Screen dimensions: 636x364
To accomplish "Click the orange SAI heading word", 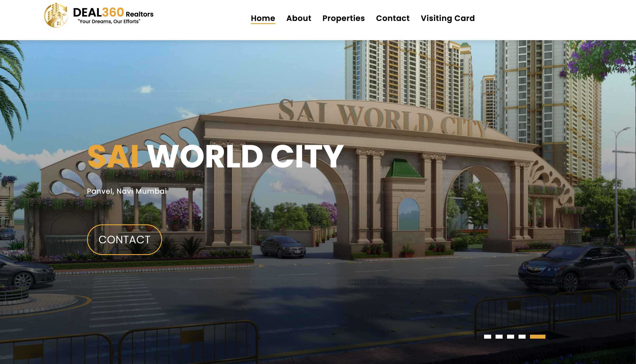I will coord(113,157).
